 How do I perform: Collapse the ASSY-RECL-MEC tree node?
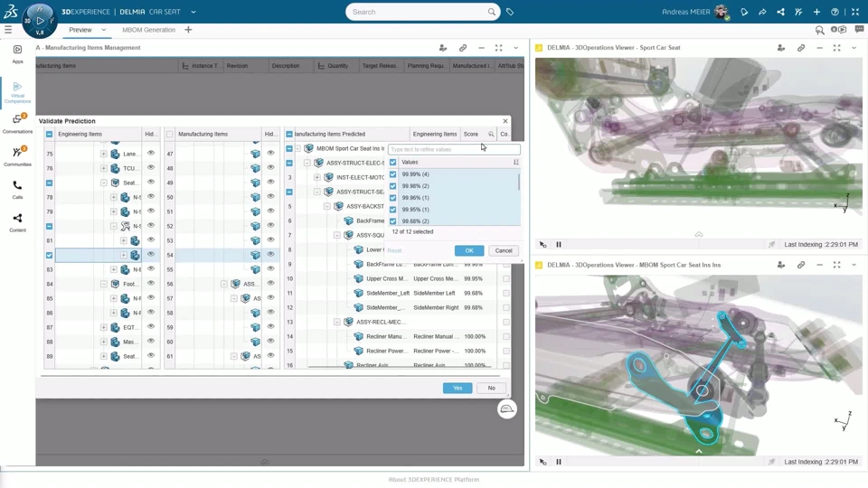(337, 322)
